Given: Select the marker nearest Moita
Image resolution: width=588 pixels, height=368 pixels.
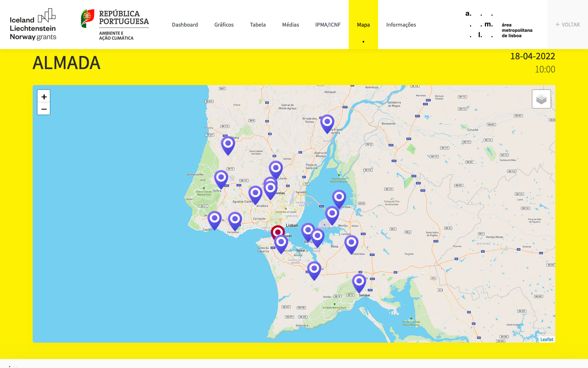Looking at the screenshot, I should [317, 238].
